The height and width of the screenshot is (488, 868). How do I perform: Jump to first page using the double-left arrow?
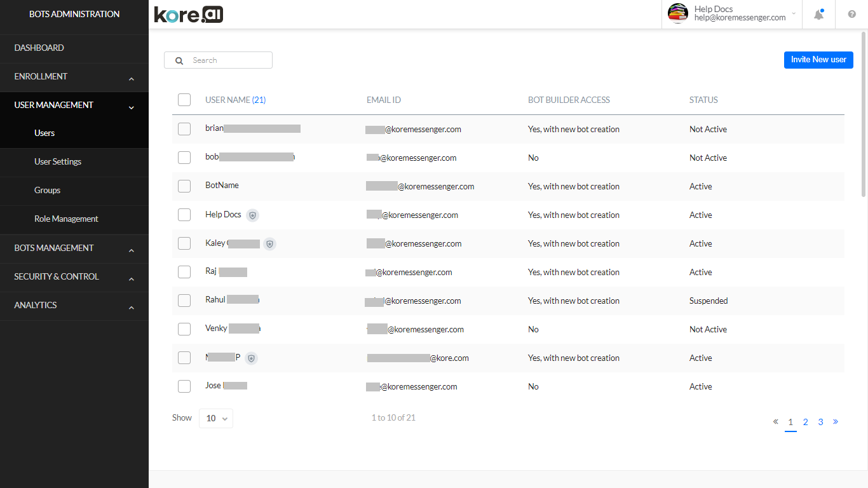(x=775, y=421)
